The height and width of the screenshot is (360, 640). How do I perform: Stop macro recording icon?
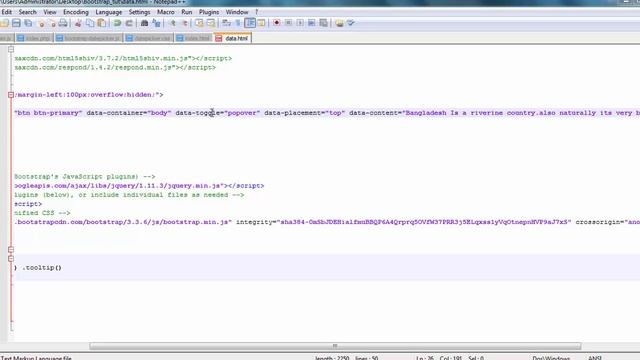point(289,23)
